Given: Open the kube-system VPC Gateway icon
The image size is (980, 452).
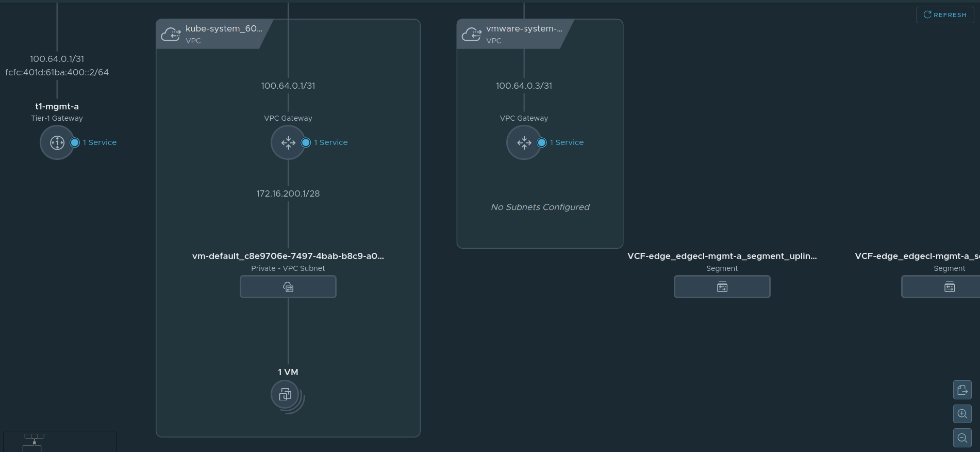Looking at the screenshot, I should (x=288, y=142).
